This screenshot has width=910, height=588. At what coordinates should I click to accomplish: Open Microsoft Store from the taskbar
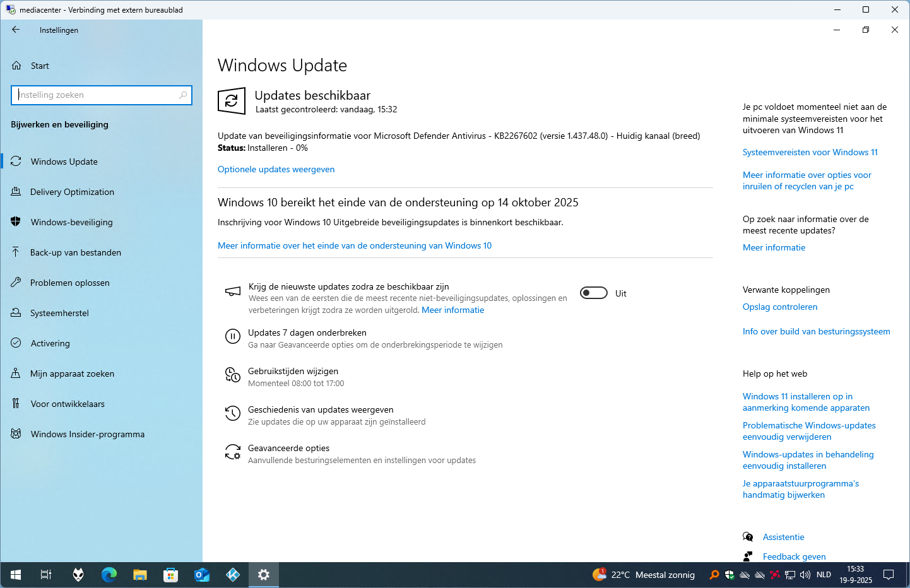[x=171, y=575]
